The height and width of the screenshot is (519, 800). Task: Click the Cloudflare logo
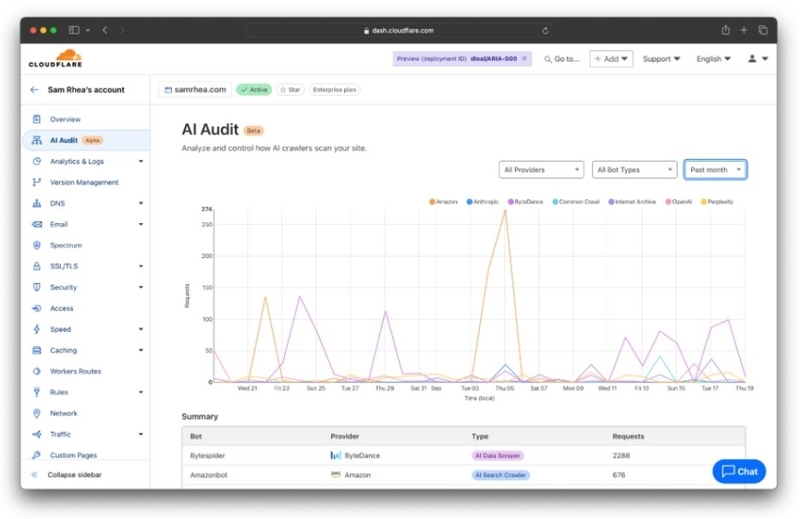[55, 59]
